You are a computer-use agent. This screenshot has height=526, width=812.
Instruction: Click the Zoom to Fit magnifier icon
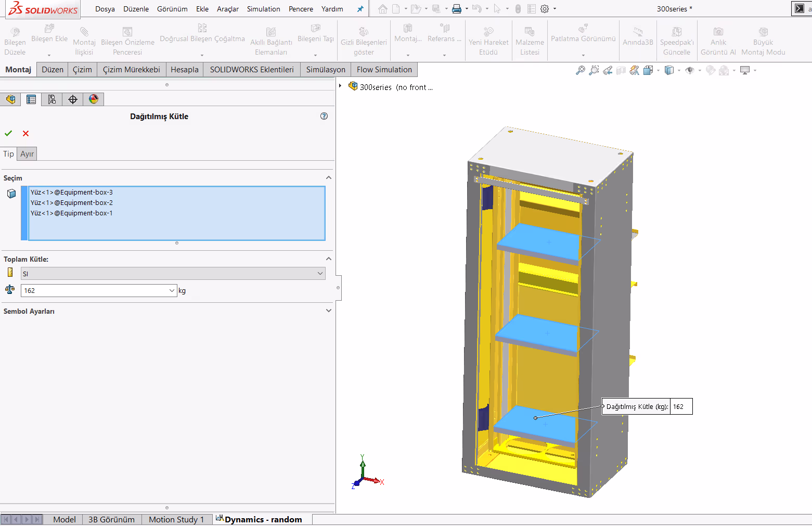(x=581, y=70)
